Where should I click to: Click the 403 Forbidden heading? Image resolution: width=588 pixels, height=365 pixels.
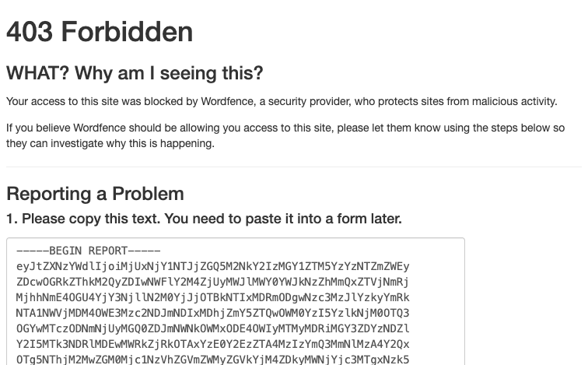pyautogui.click(x=100, y=32)
